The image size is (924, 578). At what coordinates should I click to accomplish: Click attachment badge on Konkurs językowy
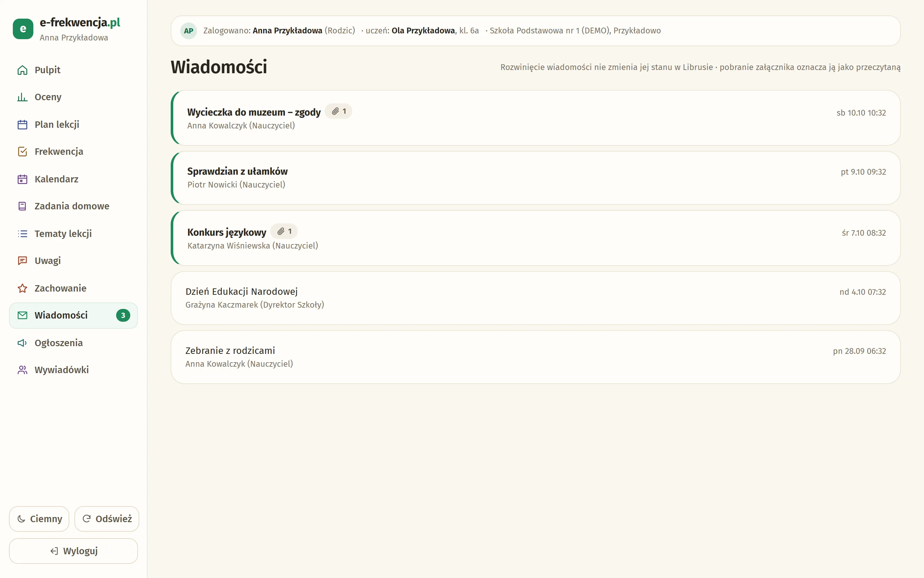tap(284, 231)
